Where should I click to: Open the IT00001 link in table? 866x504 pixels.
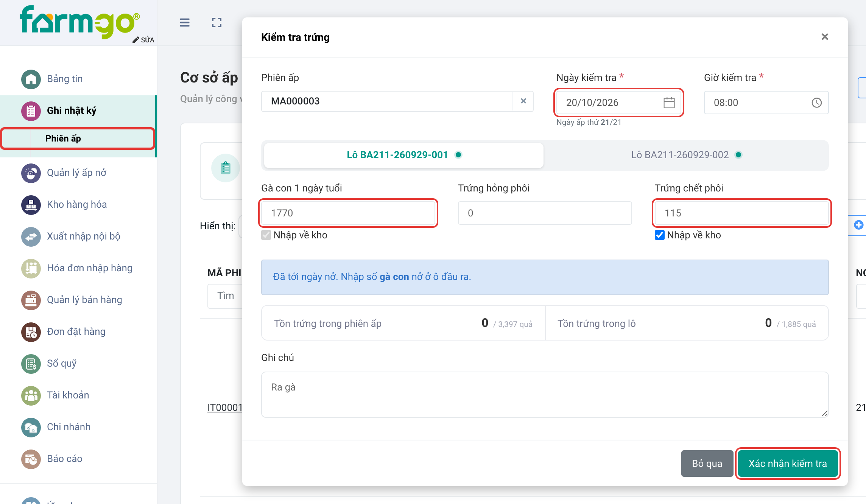(x=225, y=408)
